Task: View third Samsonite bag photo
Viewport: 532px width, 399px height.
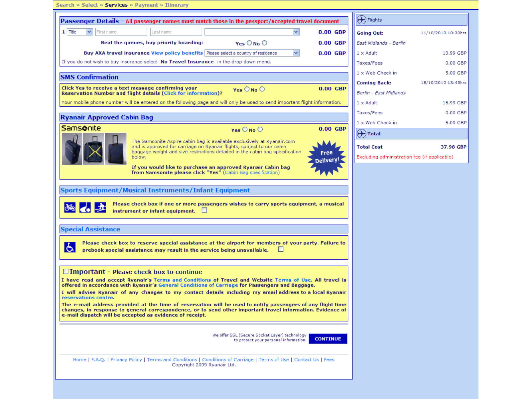Action: pos(116,149)
